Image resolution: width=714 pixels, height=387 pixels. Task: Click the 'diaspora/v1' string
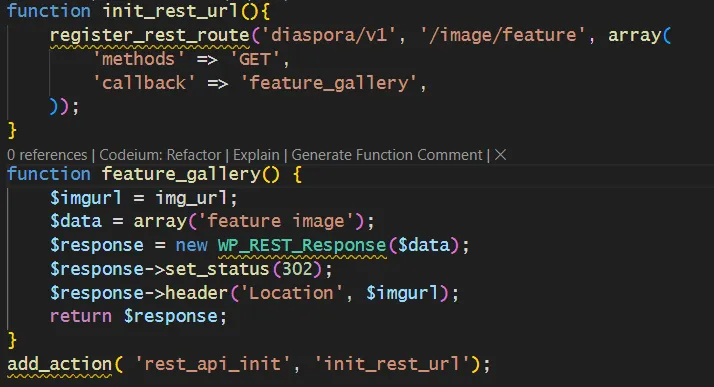pos(329,35)
